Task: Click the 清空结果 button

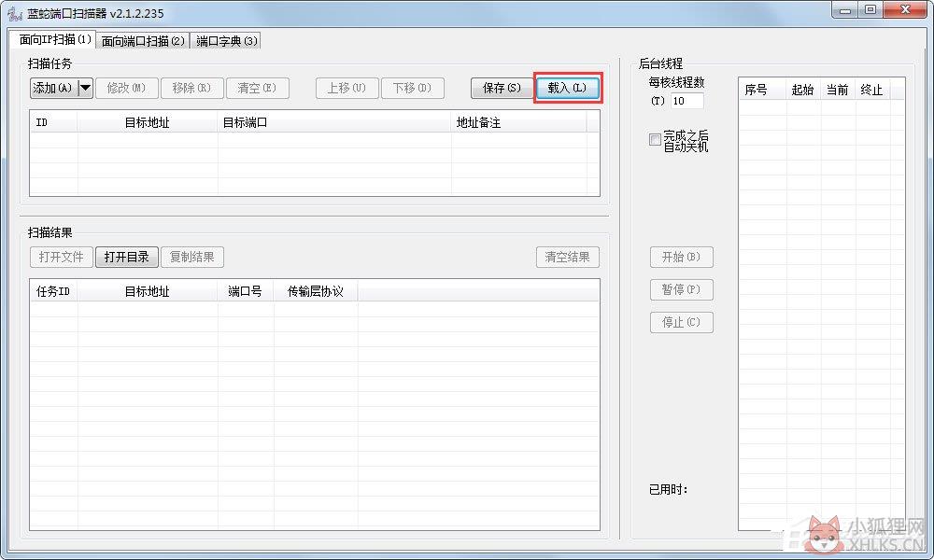Action: coord(568,257)
